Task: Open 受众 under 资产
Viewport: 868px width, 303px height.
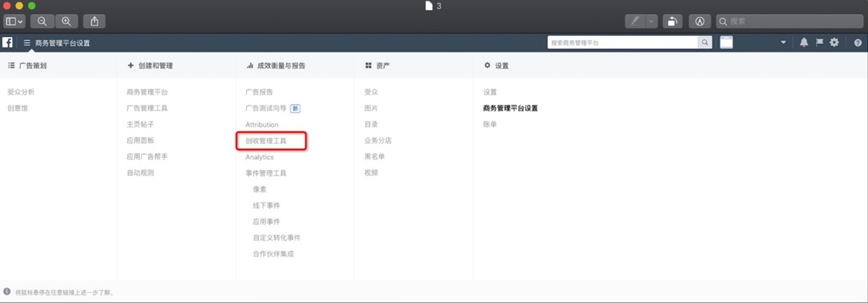Action: coord(371,92)
